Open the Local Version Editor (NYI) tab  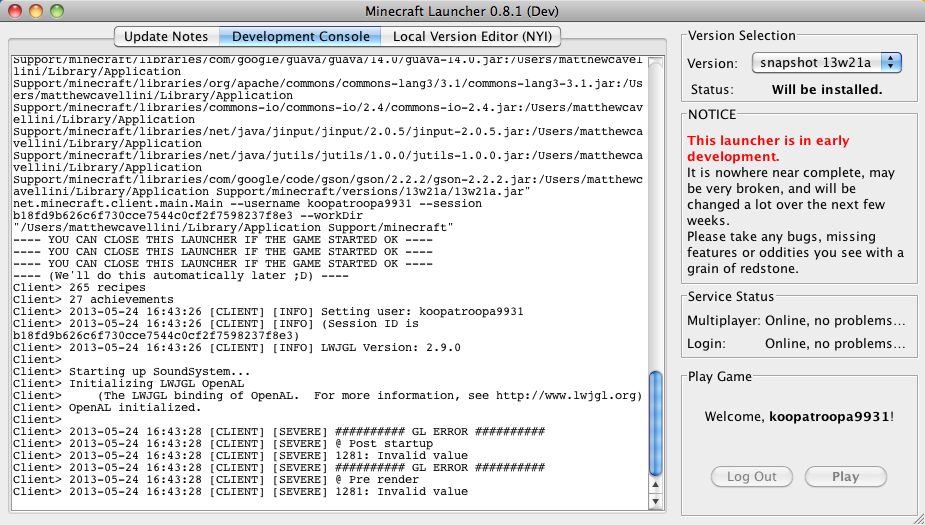(x=471, y=37)
